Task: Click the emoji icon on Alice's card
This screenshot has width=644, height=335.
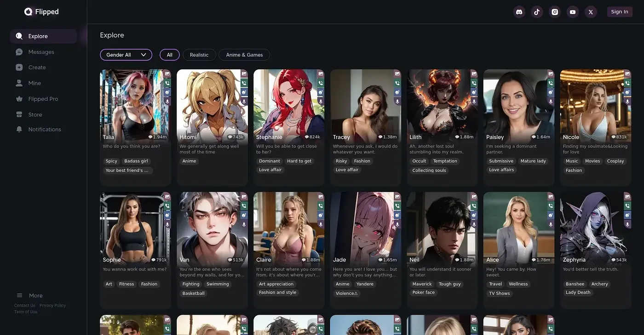Action: [x=551, y=215]
